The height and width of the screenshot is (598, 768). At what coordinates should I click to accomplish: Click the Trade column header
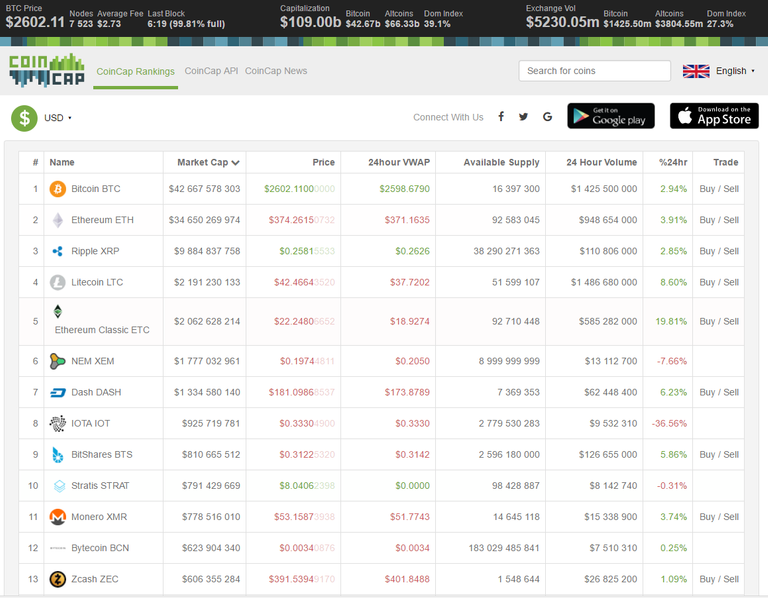coord(725,162)
